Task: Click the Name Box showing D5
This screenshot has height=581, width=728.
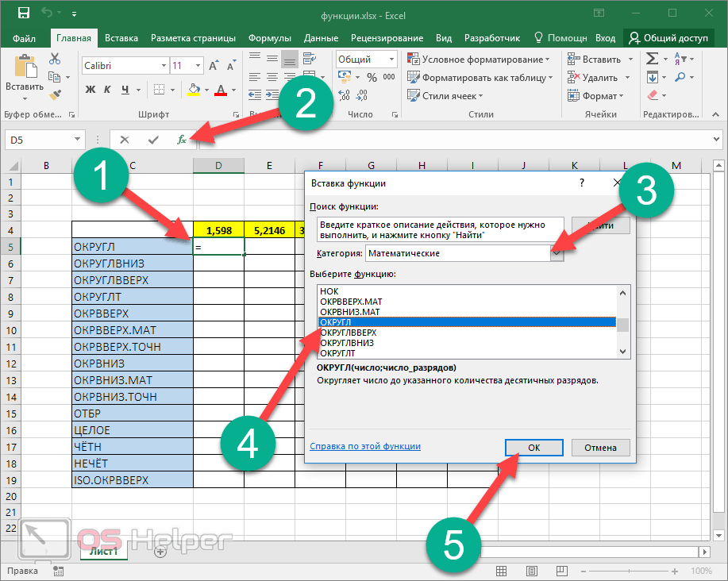Action: pyautogui.click(x=39, y=140)
